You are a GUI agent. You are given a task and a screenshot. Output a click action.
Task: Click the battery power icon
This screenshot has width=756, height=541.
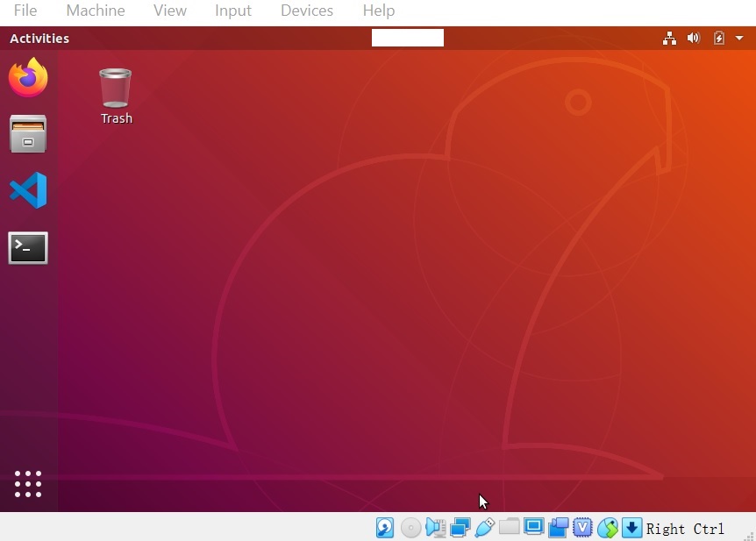point(719,38)
